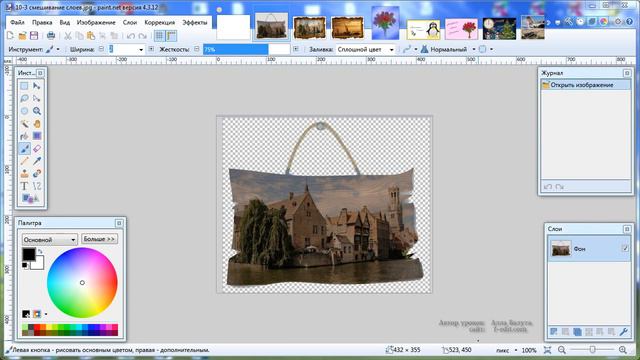This screenshot has height=360, width=640.
Task: Open the Правка menu
Action: click(x=42, y=22)
